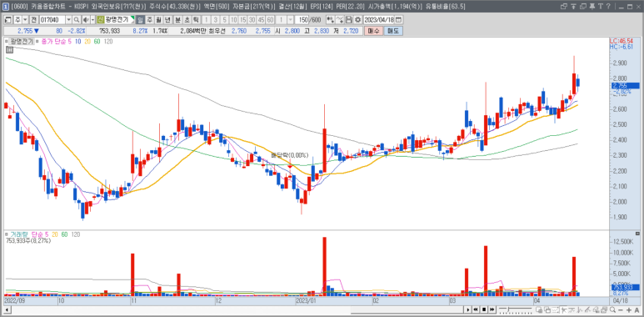Click the compare chart line icon in toolbar

click(x=340, y=20)
